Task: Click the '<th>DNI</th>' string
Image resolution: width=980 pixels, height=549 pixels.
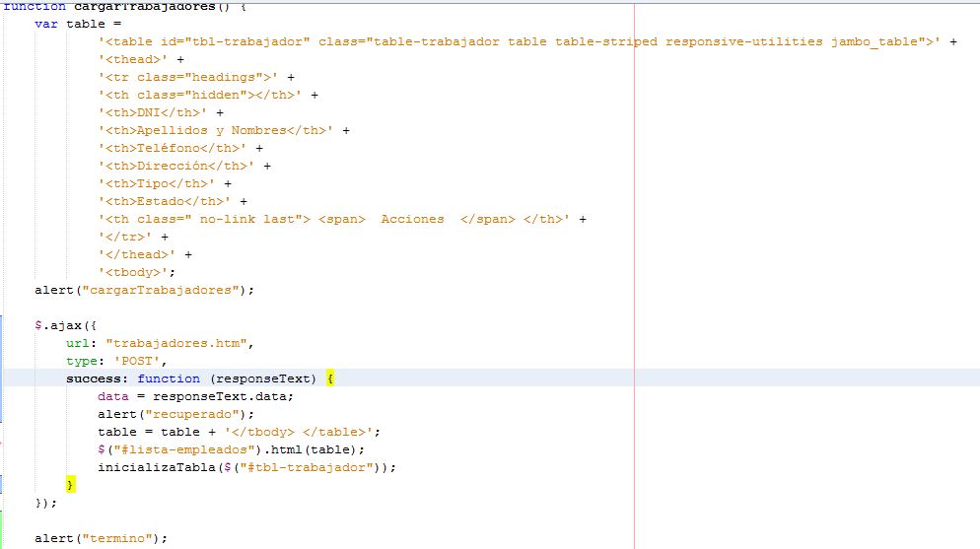Action: pos(153,113)
